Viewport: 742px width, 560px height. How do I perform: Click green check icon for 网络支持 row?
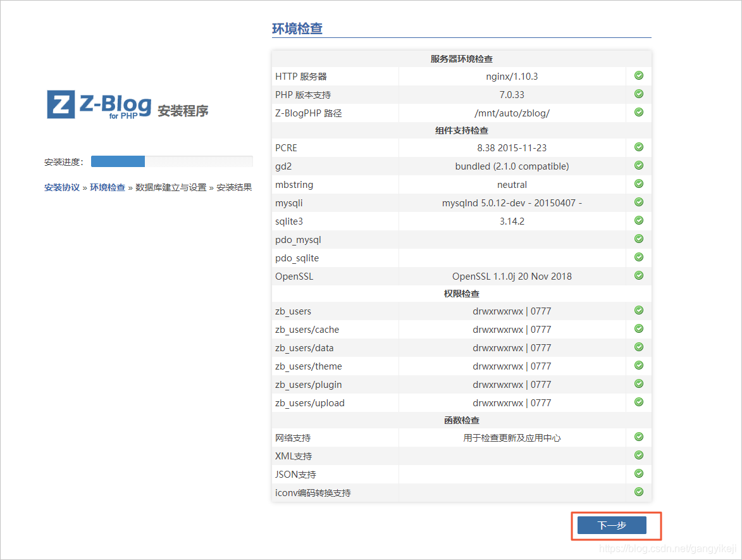(639, 437)
